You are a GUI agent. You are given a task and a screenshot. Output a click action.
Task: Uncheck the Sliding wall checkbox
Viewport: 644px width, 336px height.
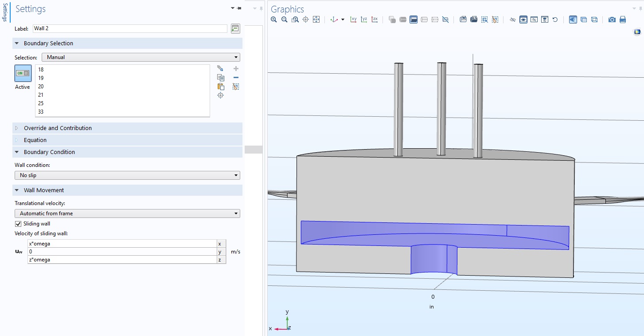[x=18, y=224]
